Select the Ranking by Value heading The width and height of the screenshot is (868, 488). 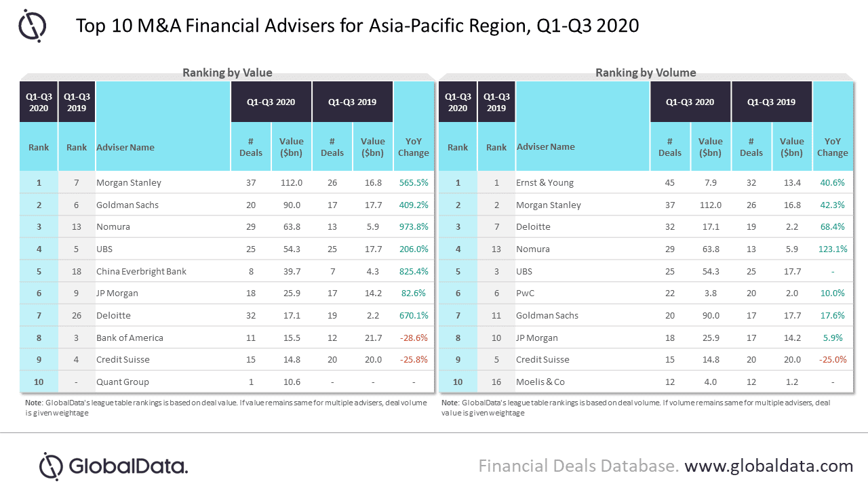click(x=228, y=73)
